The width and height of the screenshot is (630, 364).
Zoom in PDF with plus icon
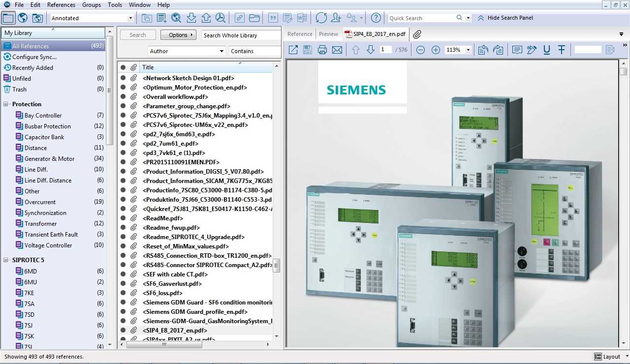click(x=436, y=50)
